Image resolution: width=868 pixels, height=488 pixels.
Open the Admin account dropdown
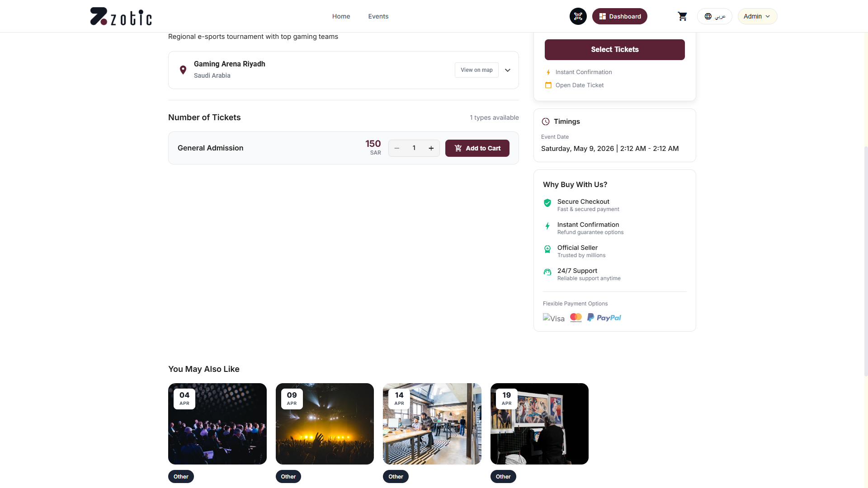757,16
